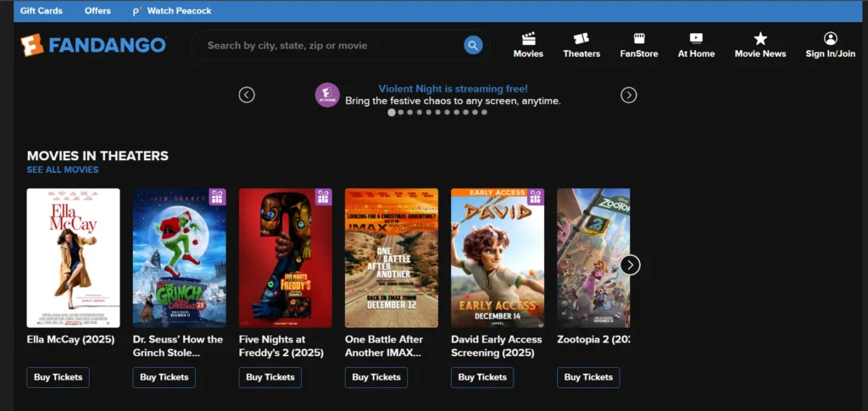Go to next promo banner with right arrow
The image size is (868, 411).
click(x=628, y=95)
